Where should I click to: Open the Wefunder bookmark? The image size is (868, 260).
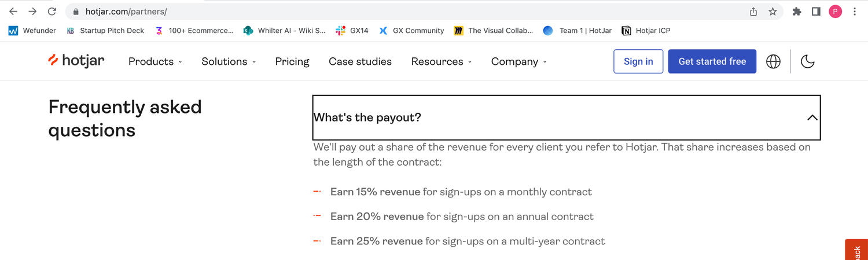click(x=32, y=31)
